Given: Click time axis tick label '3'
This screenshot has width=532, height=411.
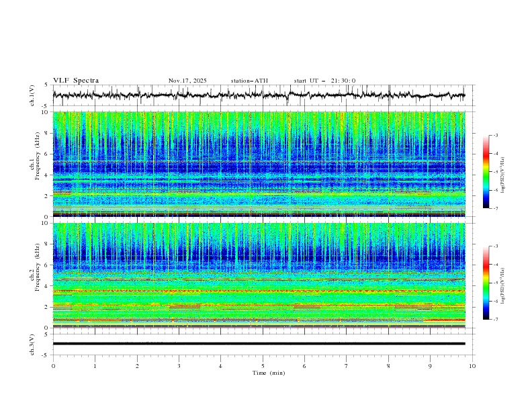Looking at the screenshot, I should 179,366.
